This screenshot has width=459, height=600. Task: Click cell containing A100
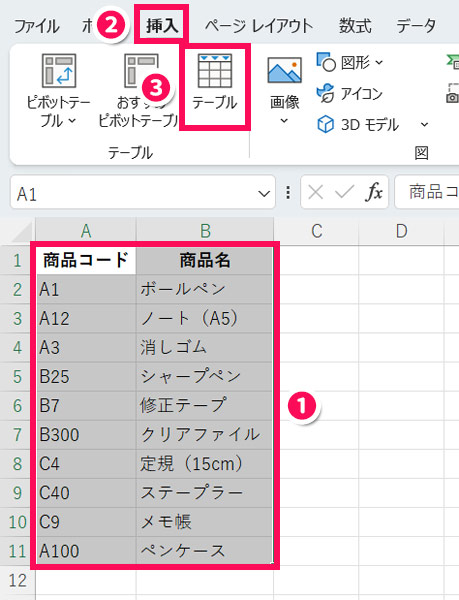pos(86,551)
